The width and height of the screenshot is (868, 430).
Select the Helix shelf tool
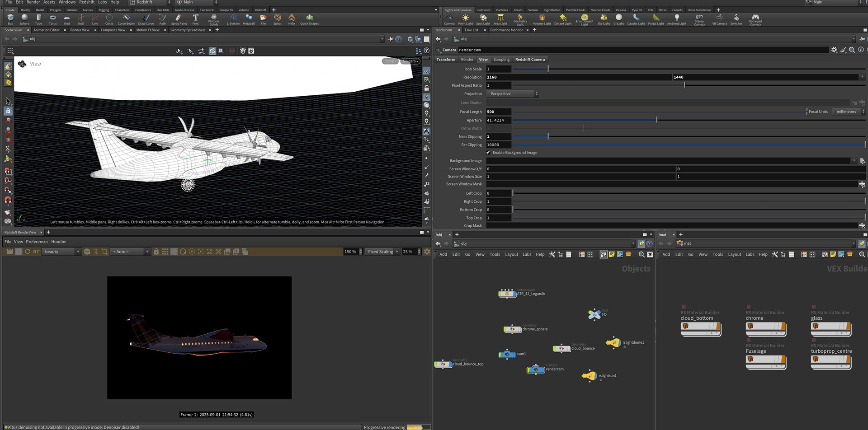(292, 19)
